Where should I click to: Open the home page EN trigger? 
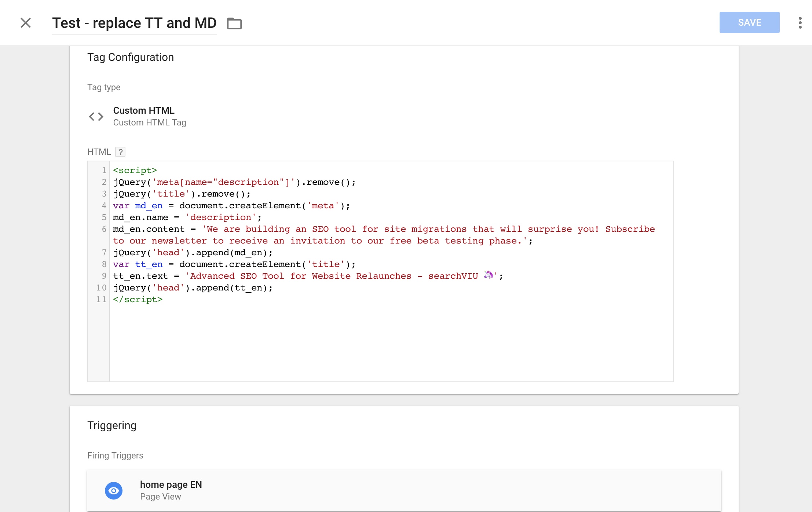pyautogui.click(x=171, y=484)
